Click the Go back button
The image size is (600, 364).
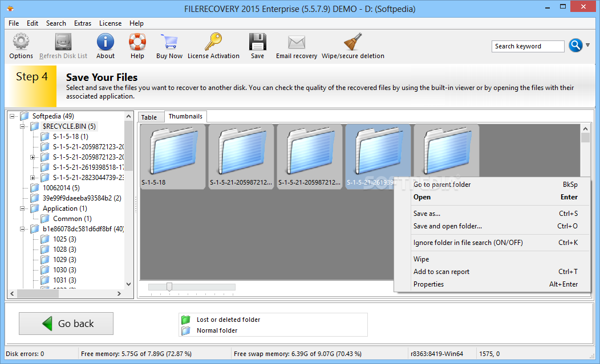click(66, 324)
